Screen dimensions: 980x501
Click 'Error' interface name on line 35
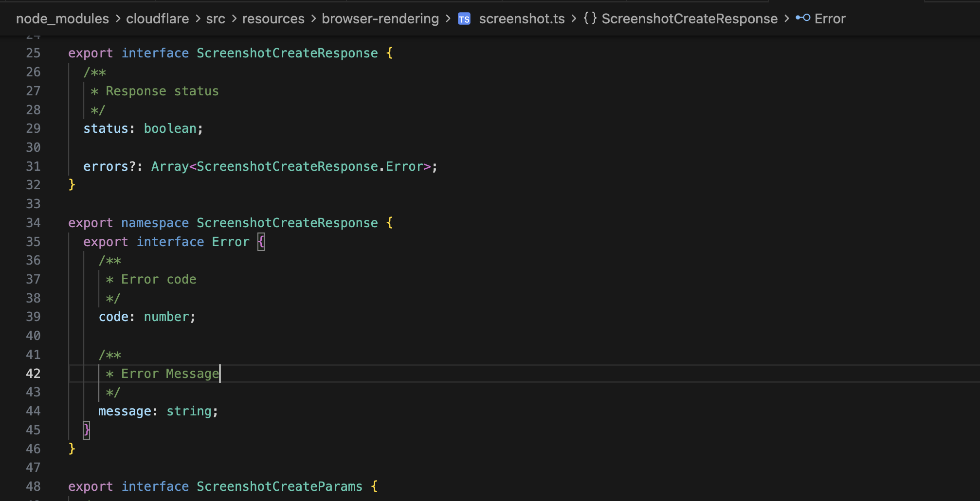pos(231,242)
